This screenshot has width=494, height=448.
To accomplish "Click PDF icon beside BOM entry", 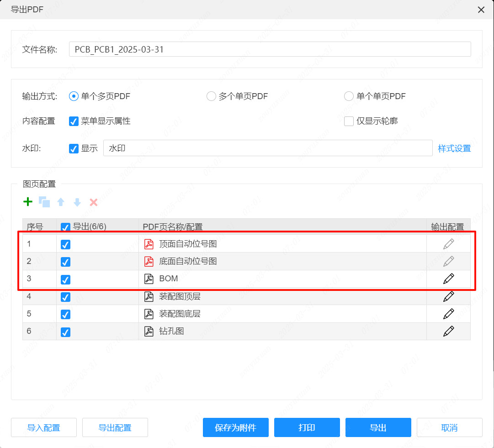I will click(x=149, y=279).
